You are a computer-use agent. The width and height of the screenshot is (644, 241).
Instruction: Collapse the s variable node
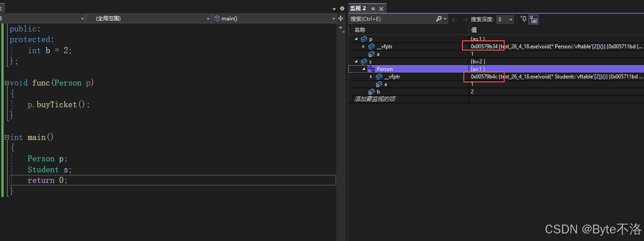(356, 61)
